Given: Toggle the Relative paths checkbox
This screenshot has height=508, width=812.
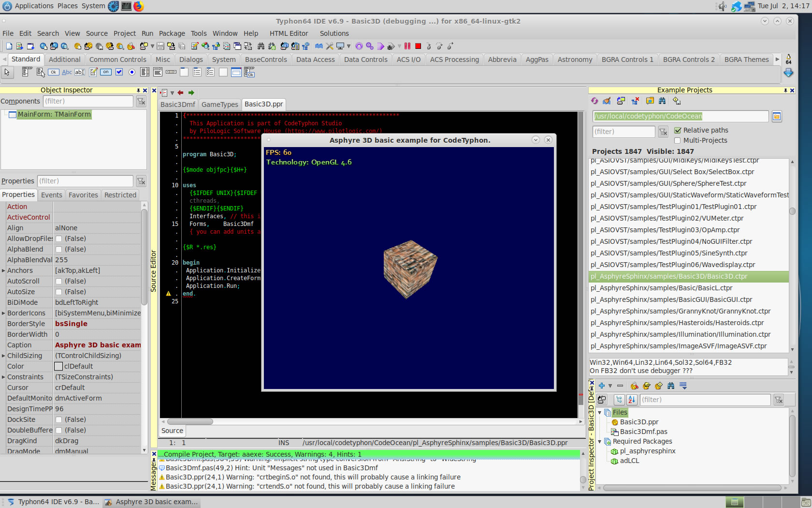Looking at the screenshot, I should pyautogui.click(x=678, y=130).
